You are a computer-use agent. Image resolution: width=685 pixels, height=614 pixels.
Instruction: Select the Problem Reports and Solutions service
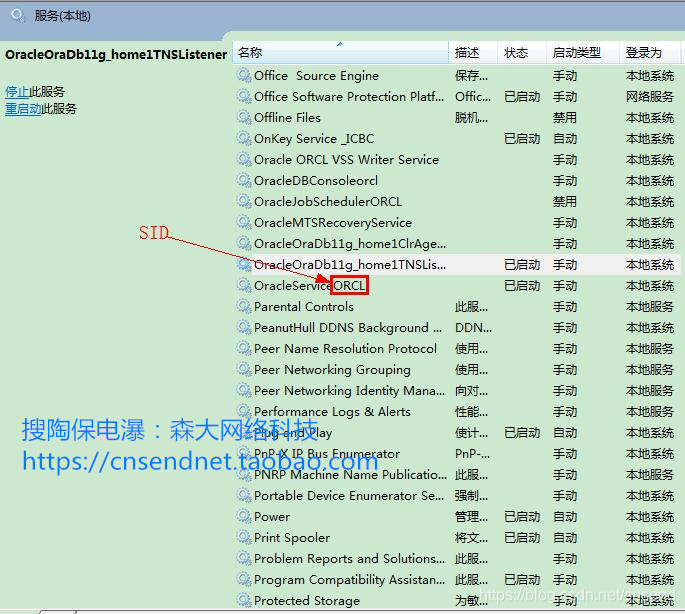(x=457, y=558)
